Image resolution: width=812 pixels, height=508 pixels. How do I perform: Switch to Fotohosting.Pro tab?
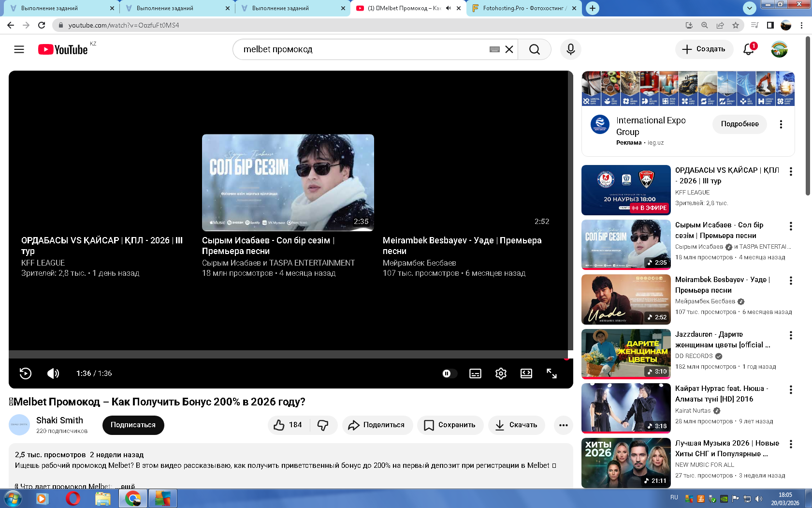(x=524, y=8)
